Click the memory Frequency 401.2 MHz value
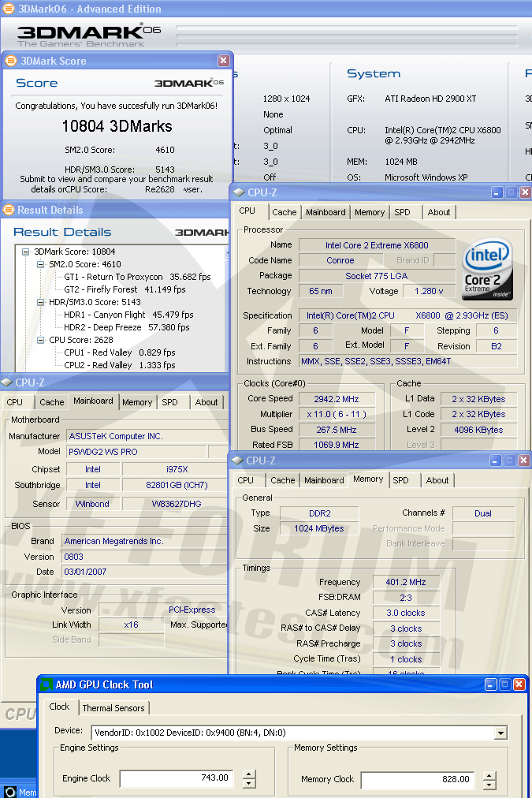 [406, 582]
